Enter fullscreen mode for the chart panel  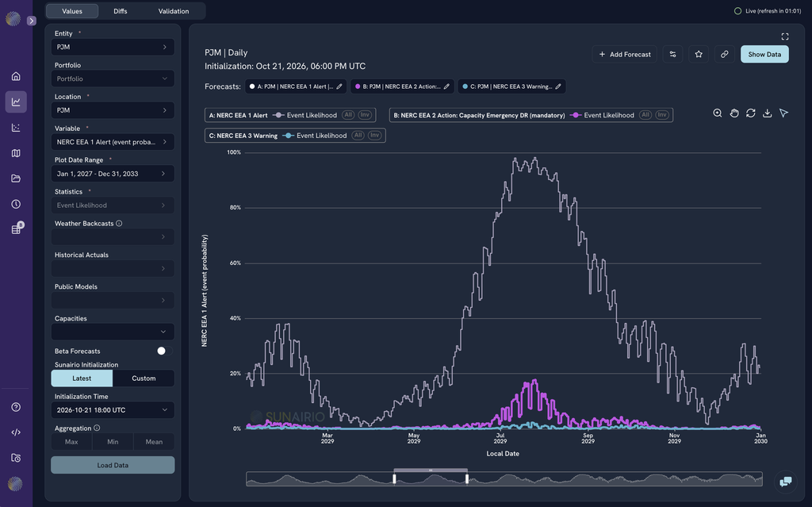785,36
